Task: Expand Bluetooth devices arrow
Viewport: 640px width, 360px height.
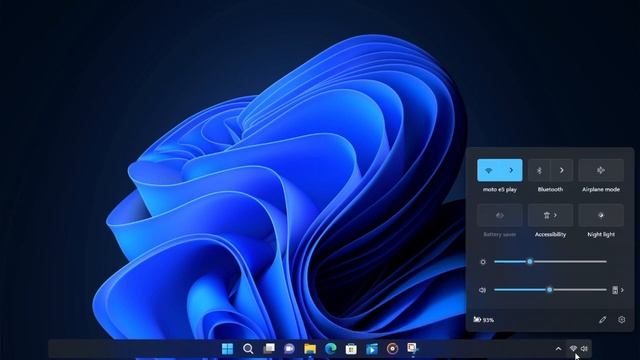Action: point(562,170)
